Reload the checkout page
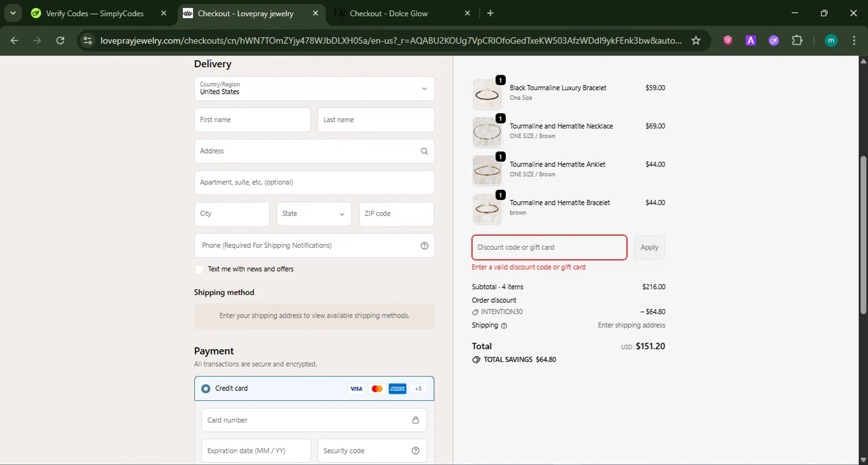The image size is (868, 465). (60, 40)
